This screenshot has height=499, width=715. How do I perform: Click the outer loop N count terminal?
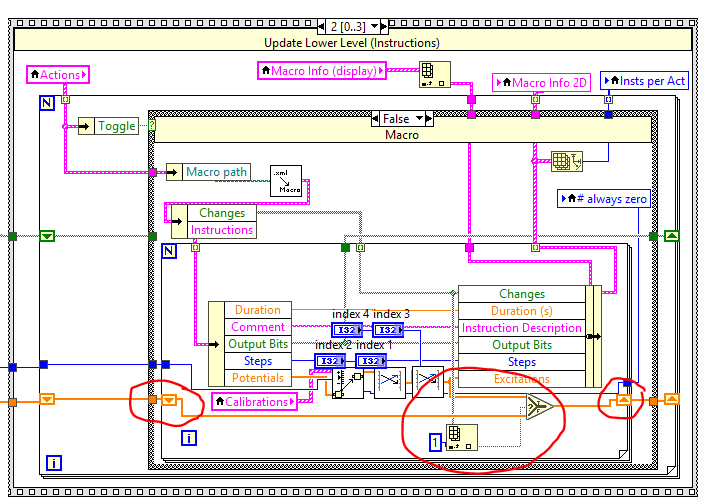coord(47,103)
